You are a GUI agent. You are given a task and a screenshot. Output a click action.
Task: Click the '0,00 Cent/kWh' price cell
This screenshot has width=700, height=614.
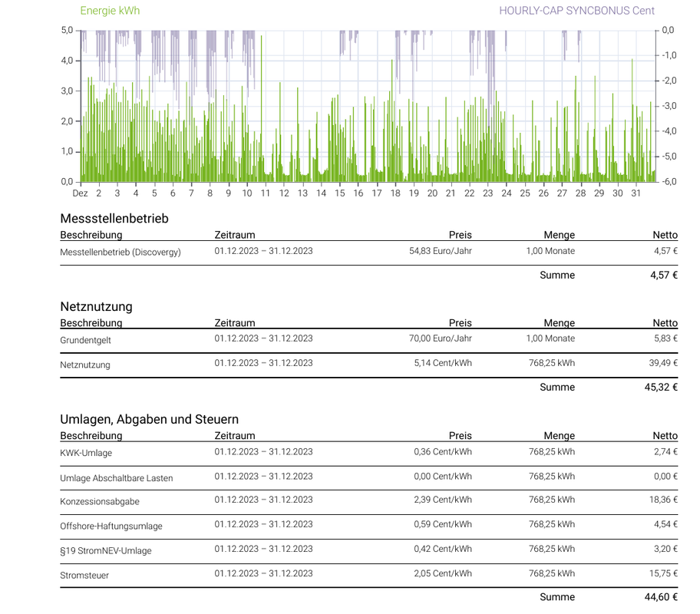tap(443, 477)
